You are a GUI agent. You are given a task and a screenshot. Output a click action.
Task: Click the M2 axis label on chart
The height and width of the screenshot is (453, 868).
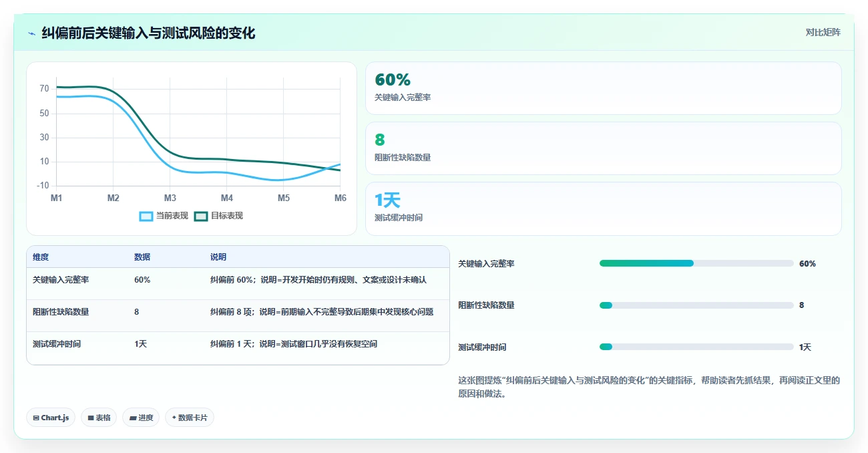click(114, 198)
